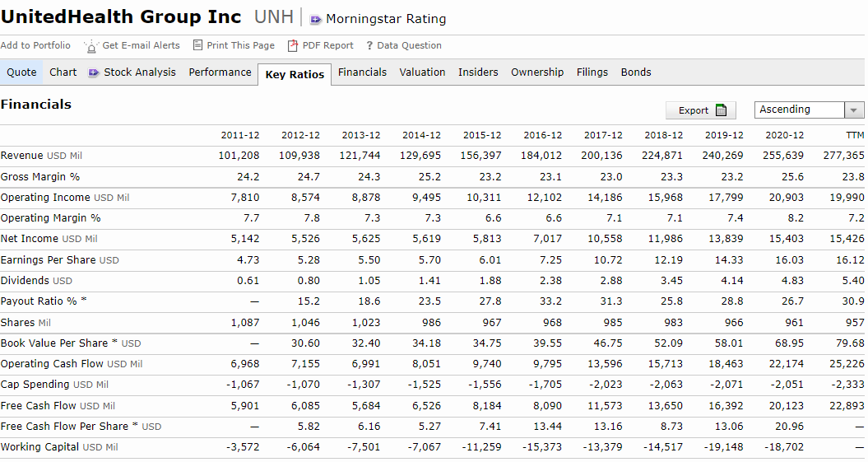The image size is (868, 462).
Task: Click the Get E-mail Alerts bell icon
Action: pos(91,47)
